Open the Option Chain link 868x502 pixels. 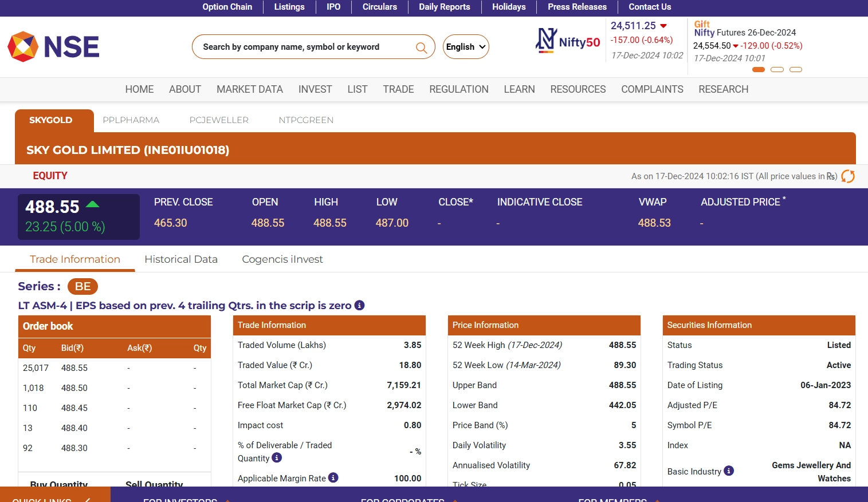pyautogui.click(x=227, y=7)
